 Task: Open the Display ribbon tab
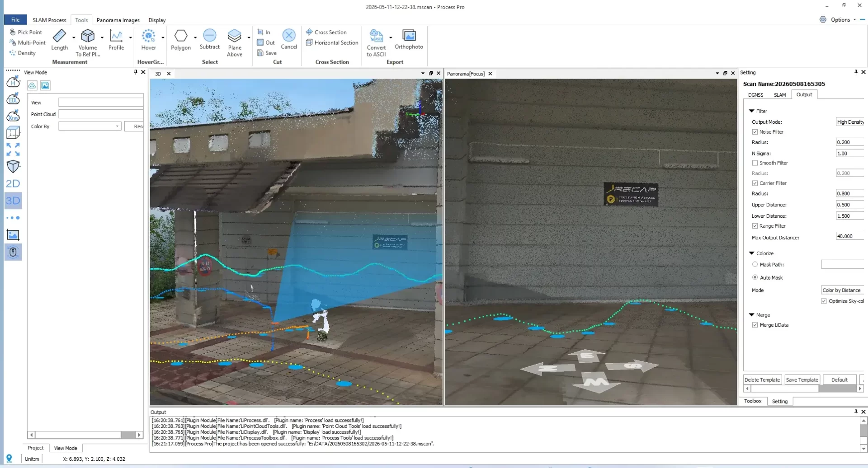[157, 20]
